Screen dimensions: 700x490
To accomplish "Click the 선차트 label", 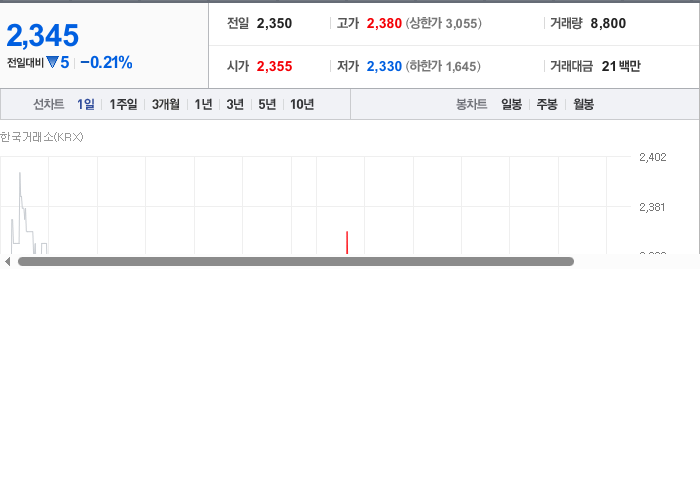I will coord(49,104).
